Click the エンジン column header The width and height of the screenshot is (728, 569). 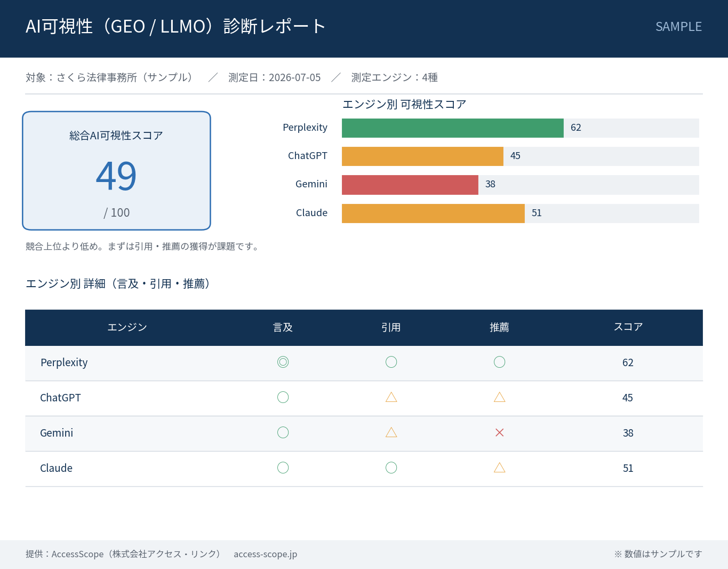(127, 327)
